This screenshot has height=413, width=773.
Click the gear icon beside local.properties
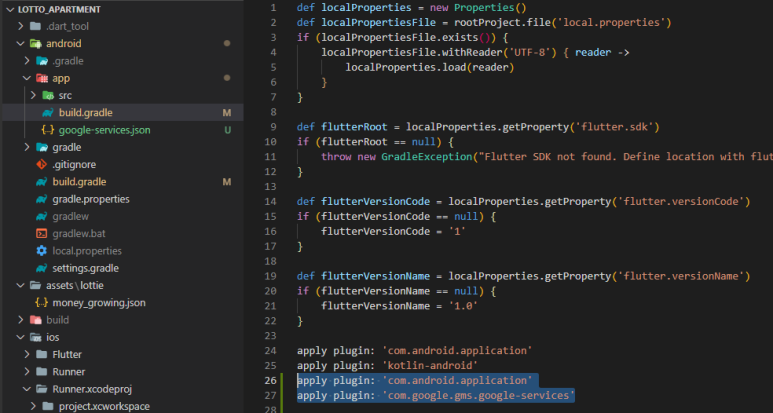click(42, 251)
